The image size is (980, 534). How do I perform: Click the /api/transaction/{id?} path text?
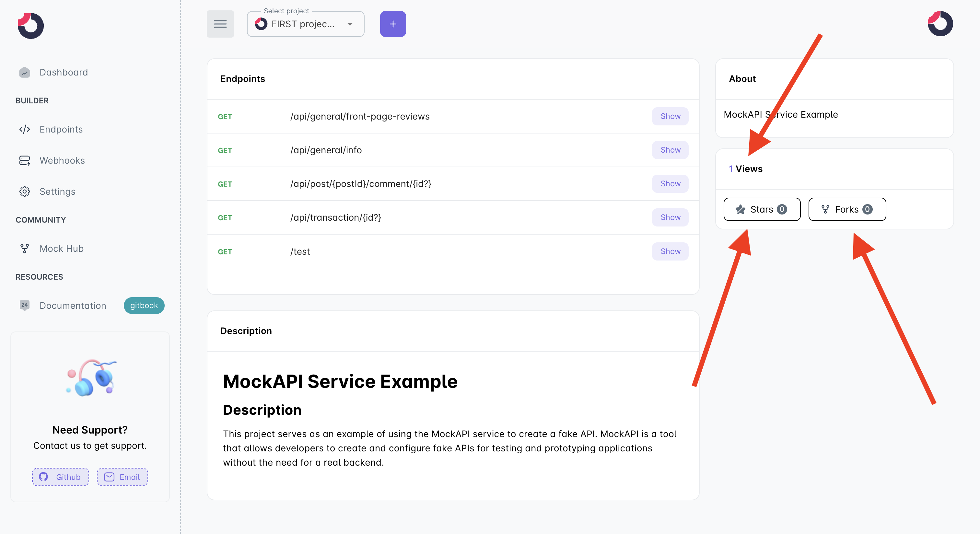[335, 217]
